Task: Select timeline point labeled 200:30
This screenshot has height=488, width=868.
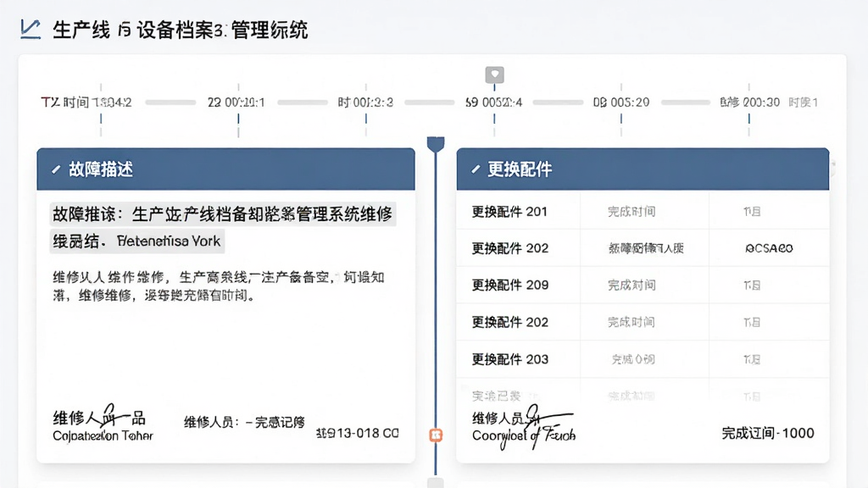Action: point(749,103)
